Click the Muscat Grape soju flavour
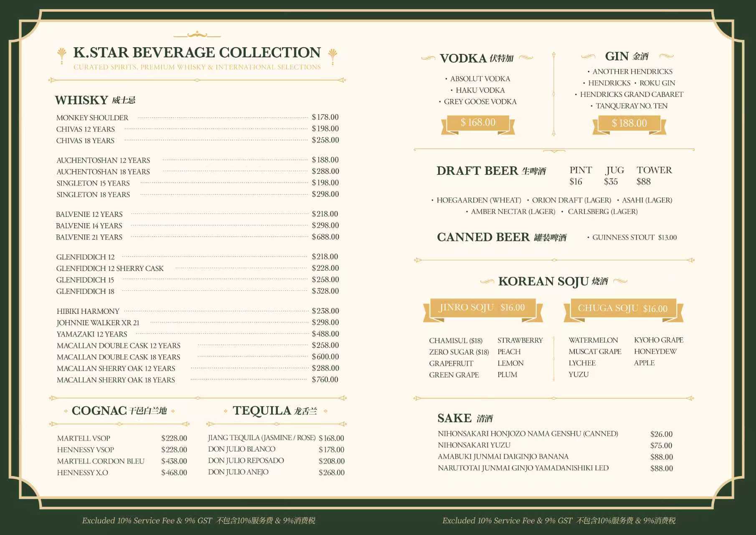Viewport: 756px width, 535px height. (595, 352)
